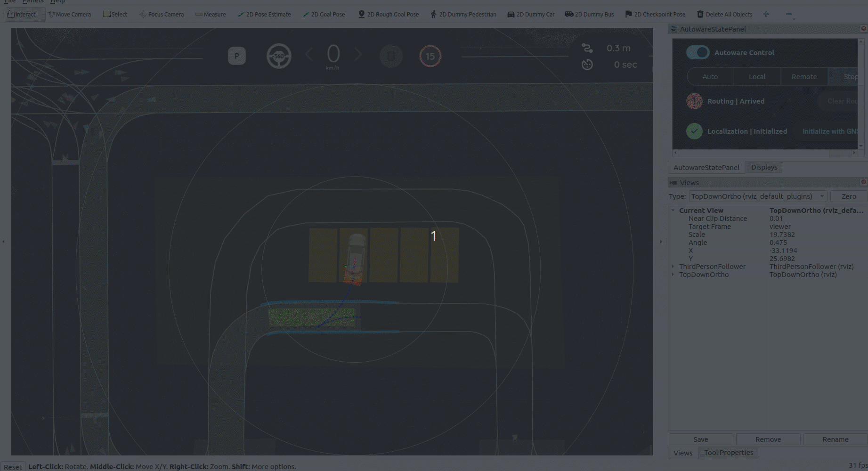This screenshot has height=471, width=868.
Task: Switch to the Displays tab
Action: click(x=764, y=167)
